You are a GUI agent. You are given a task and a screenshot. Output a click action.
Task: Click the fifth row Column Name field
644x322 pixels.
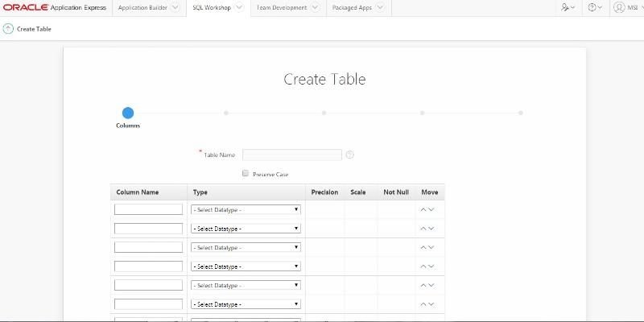[x=148, y=285]
